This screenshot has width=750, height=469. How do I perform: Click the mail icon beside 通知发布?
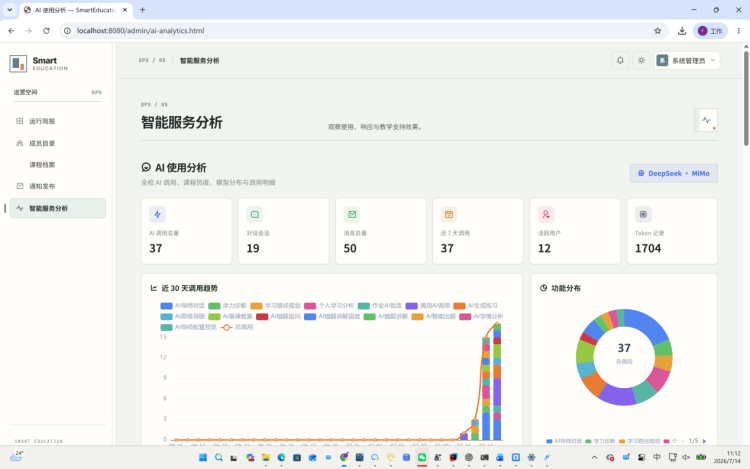click(x=20, y=186)
